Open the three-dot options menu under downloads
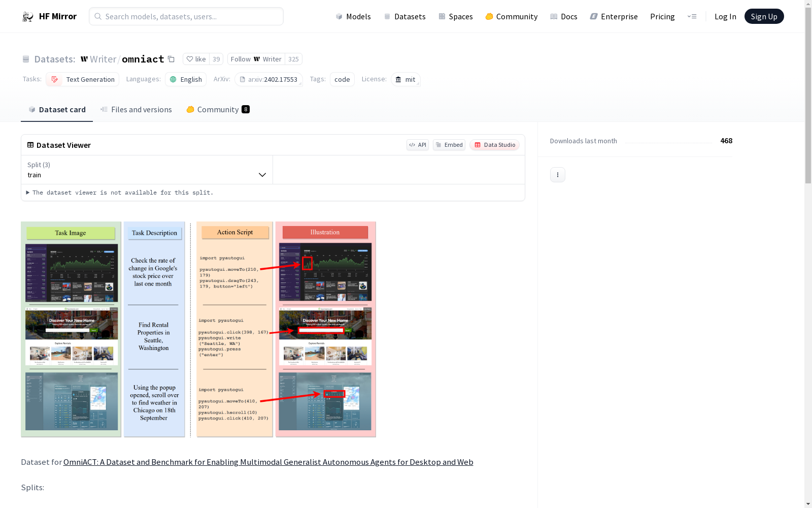The width and height of the screenshot is (812, 508). [558, 175]
